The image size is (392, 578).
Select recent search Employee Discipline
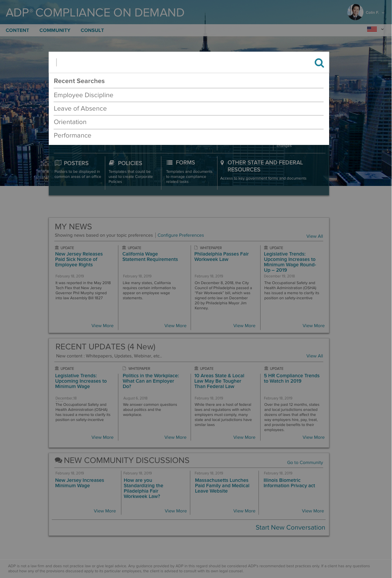[189, 95]
